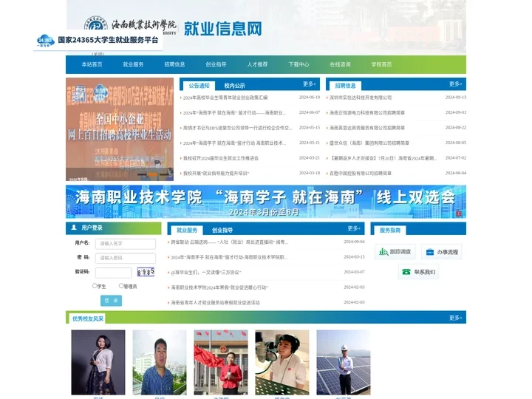532x399 pixels.
Task: Open 办事流程 with the briefcase icon
Action: click(x=441, y=252)
